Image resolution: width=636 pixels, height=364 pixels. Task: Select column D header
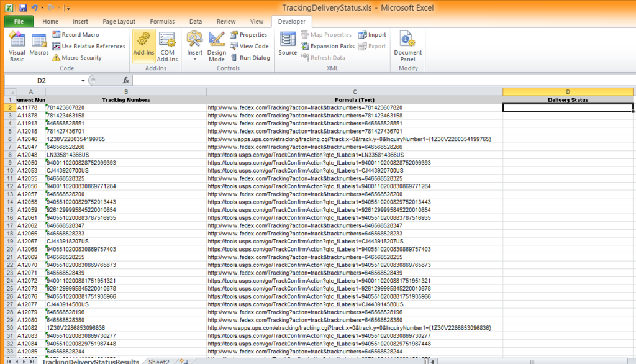(568, 92)
